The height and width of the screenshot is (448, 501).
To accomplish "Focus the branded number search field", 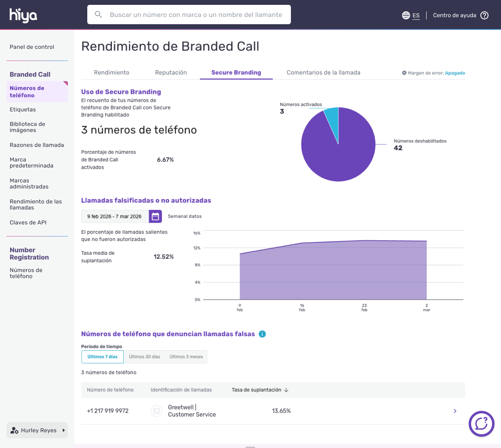I will click(196, 15).
